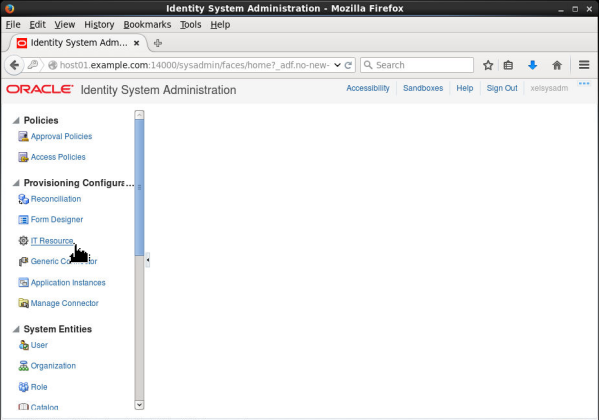Click the Generic Connector icon
Image resolution: width=599 pixels, height=420 pixels.
tap(23, 261)
